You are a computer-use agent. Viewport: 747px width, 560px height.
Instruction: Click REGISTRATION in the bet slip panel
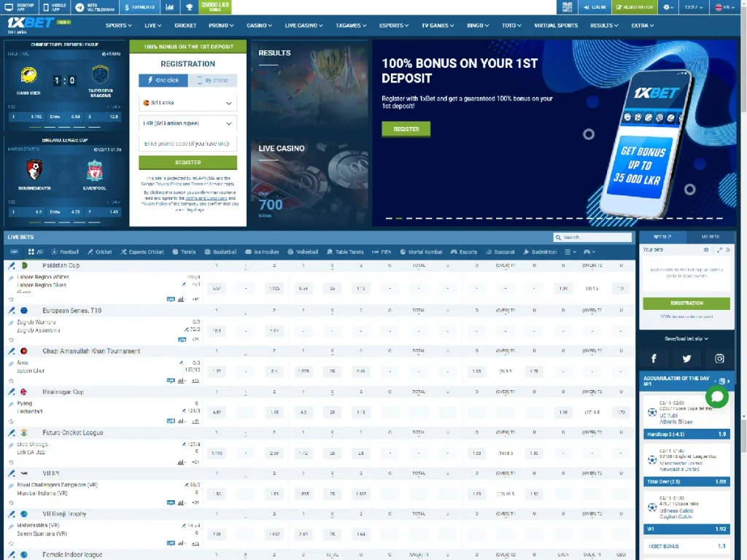pos(686,303)
